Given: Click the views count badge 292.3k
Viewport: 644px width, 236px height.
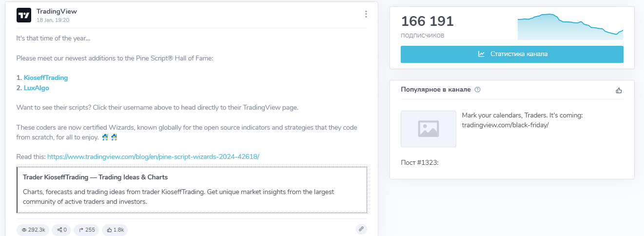Looking at the screenshot, I should 33,230.
